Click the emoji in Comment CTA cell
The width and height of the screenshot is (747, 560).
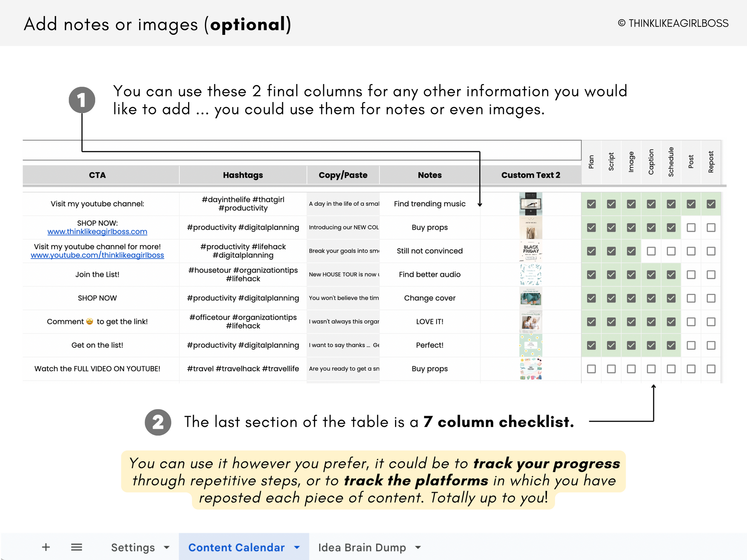90,321
